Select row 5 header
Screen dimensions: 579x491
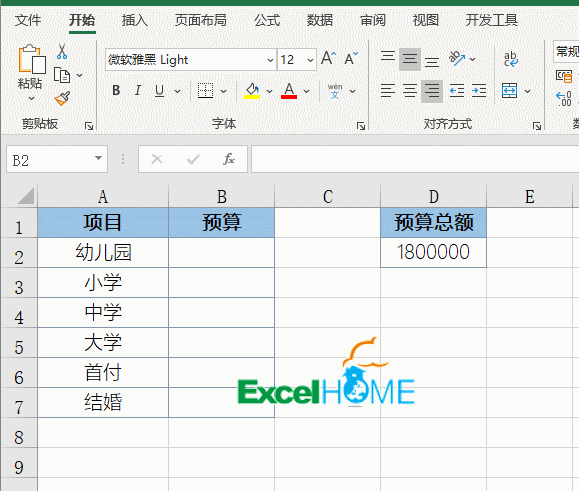[x=19, y=343]
